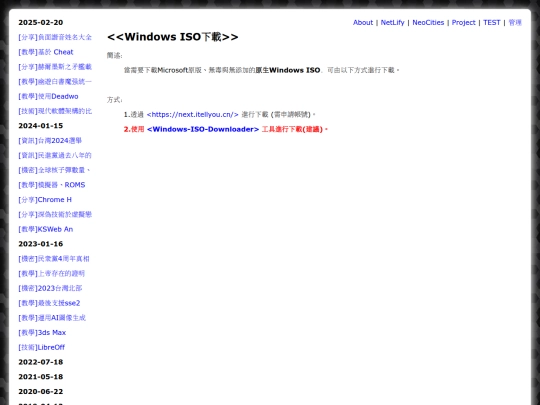Viewport: 540px width, 405px height.
Task: Open the [資訊]台灣2024選舉 article
Action: [50, 141]
